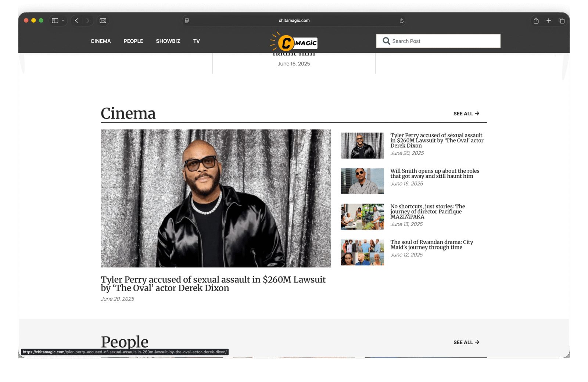The width and height of the screenshot is (588, 382).
Task: Click June 13, 2025 date text
Action: (406, 224)
